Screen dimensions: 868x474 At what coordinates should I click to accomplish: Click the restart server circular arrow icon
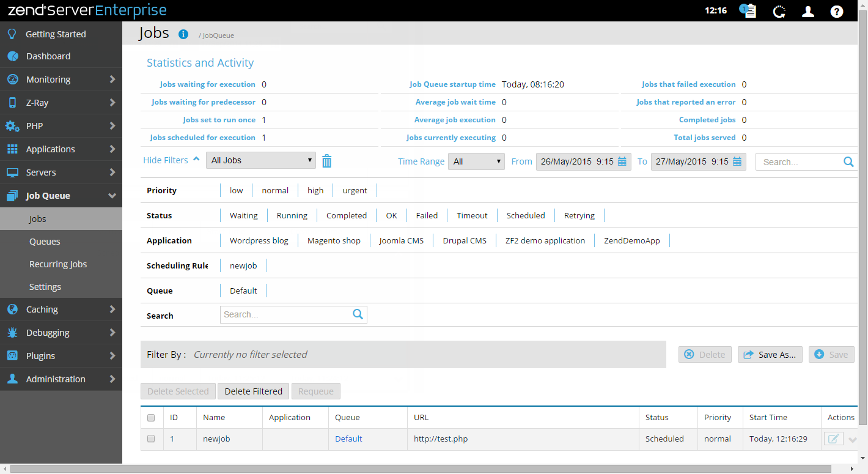click(x=779, y=11)
